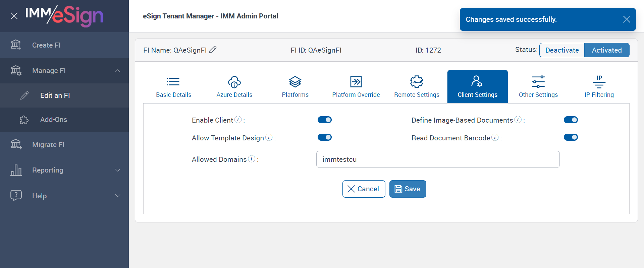Disable the Read Document Barcode switch
644x268 pixels.
pos(571,137)
